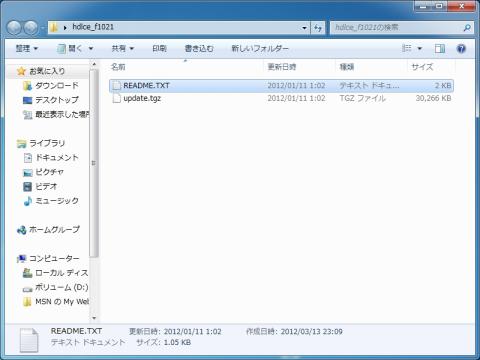The width and height of the screenshot is (480, 360).
Task: Select ホームグループ in navigation pane
Action: pyautogui.click(x=54, y=230)
